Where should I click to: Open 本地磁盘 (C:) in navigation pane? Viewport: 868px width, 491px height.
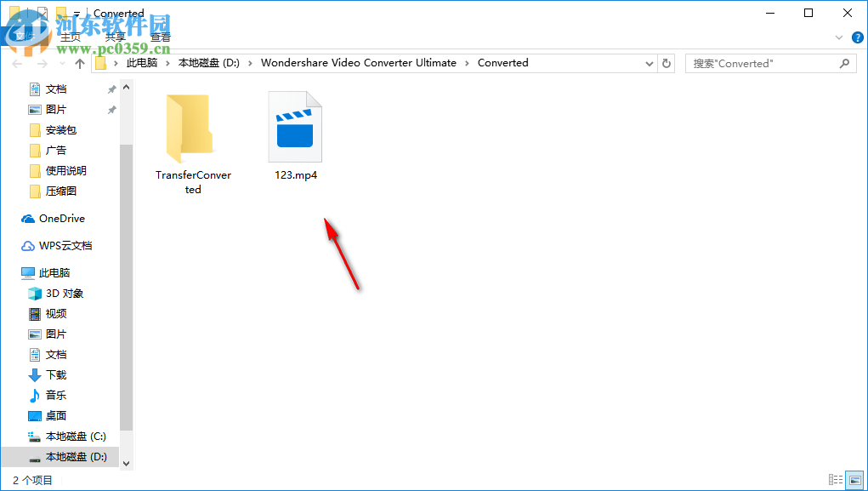(76, 437)
